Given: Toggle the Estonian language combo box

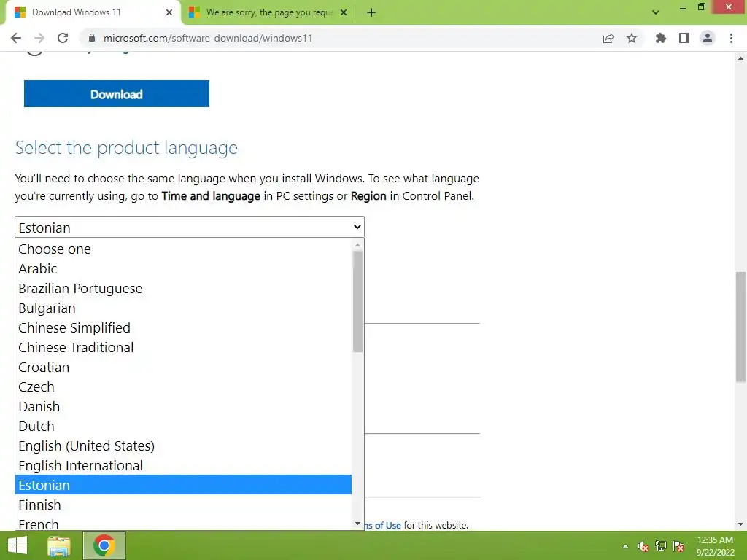Looking at the screenshot, I should pyautogui.click(x=190, y=227).
